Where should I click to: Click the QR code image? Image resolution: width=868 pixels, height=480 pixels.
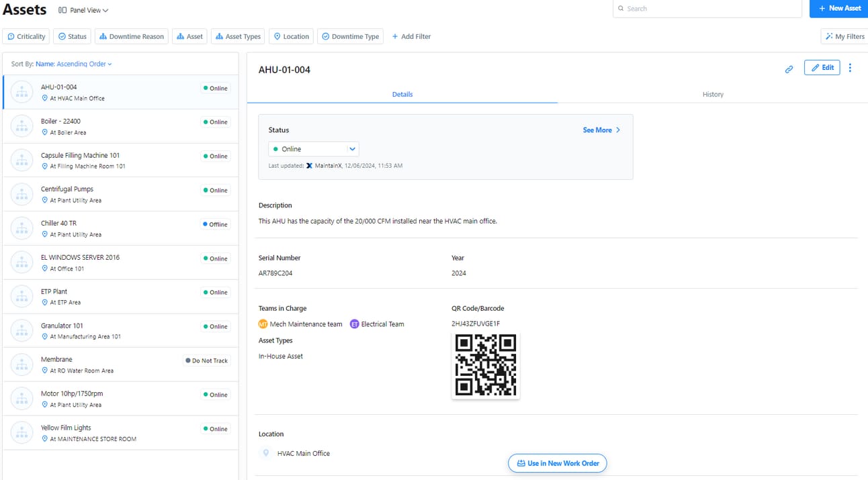click(x=486, y=365)
